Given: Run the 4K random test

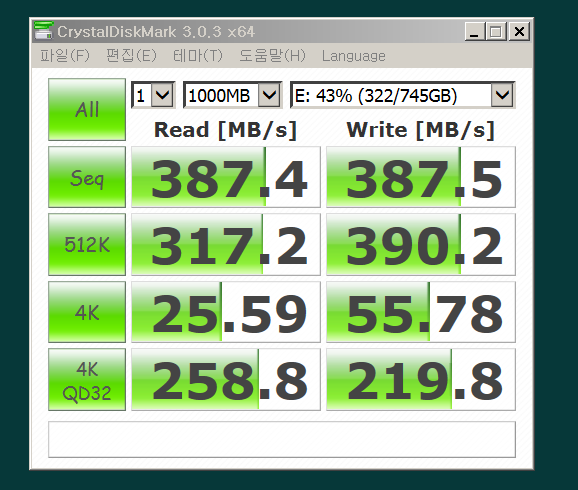Looking at the screenshot, I should pyautogui.click(x=87, y=312).
